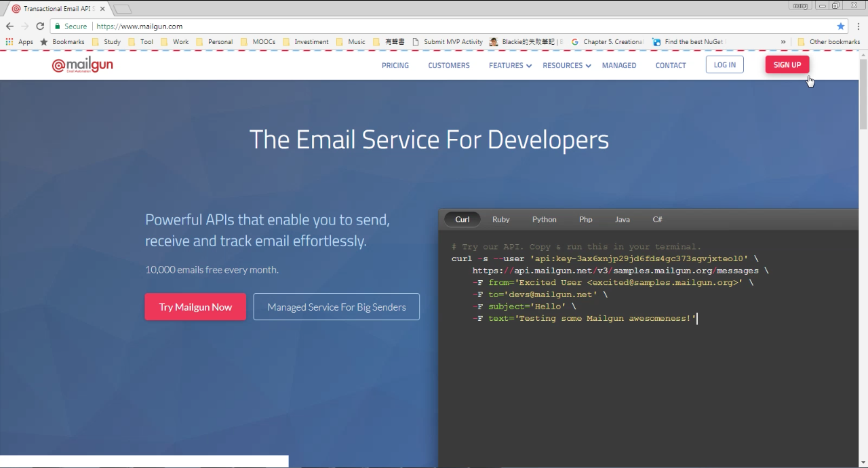Reload the page with the refresh icon
868x468 pixels.
coord(40,26)
